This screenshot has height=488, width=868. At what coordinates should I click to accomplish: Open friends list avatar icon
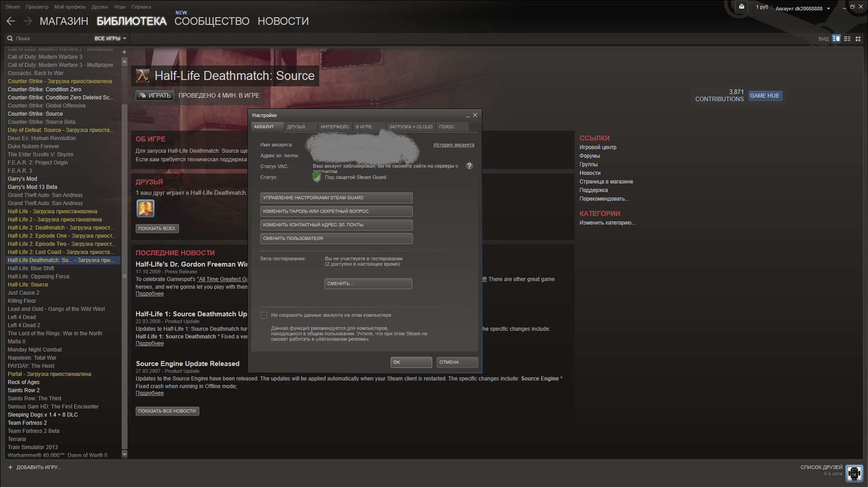(x=854, y=473)
